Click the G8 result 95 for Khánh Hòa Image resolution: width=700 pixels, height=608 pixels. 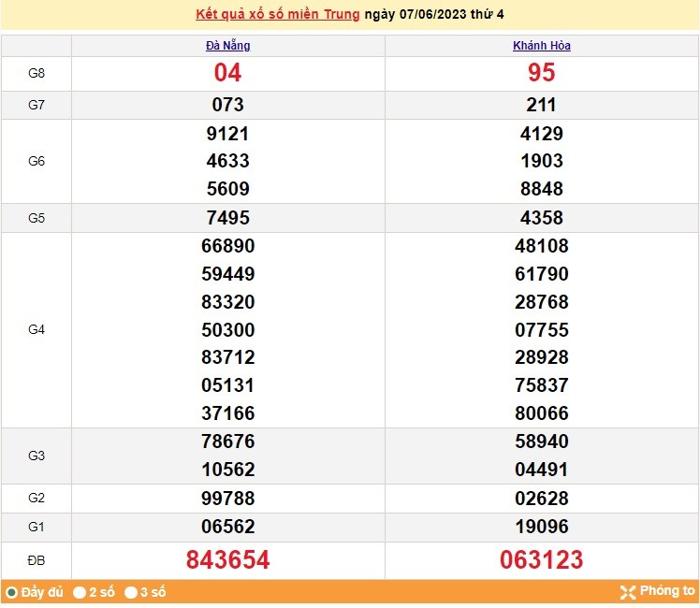[x=542, y=73]
